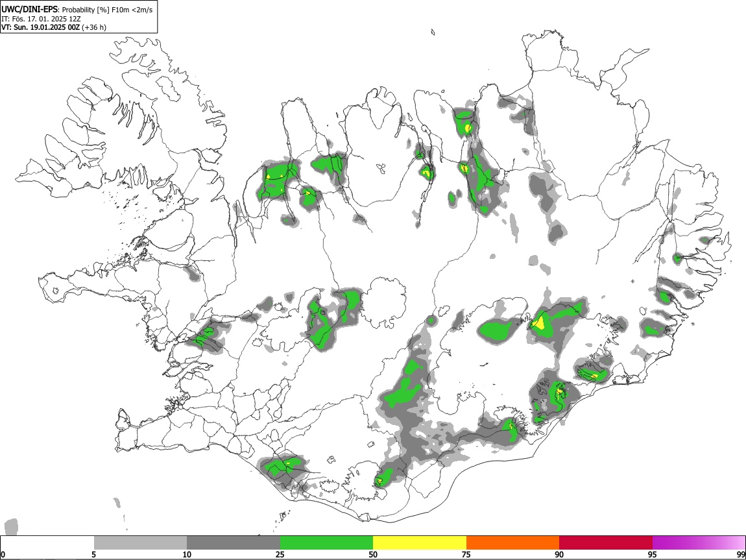This screenshot has height=560, width=746.
Task: Click the legend tick label '95'
Action: (x=653, y=555)
